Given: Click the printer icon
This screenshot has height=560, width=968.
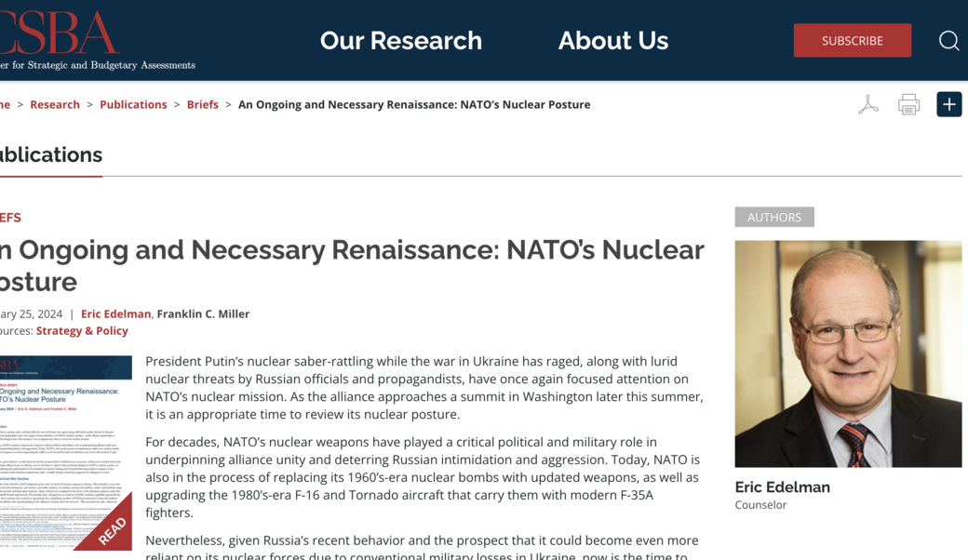Looking at the screenshot, I should coord(908,104).
